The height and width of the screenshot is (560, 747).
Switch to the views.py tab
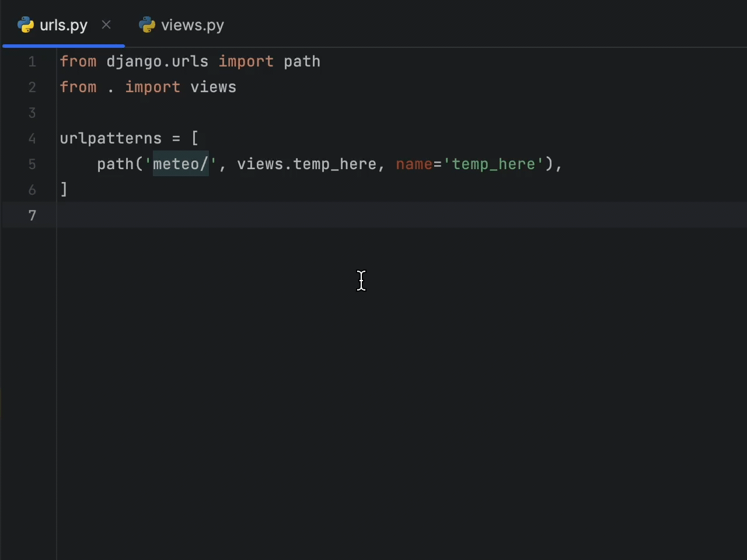[x=193, y=25]
